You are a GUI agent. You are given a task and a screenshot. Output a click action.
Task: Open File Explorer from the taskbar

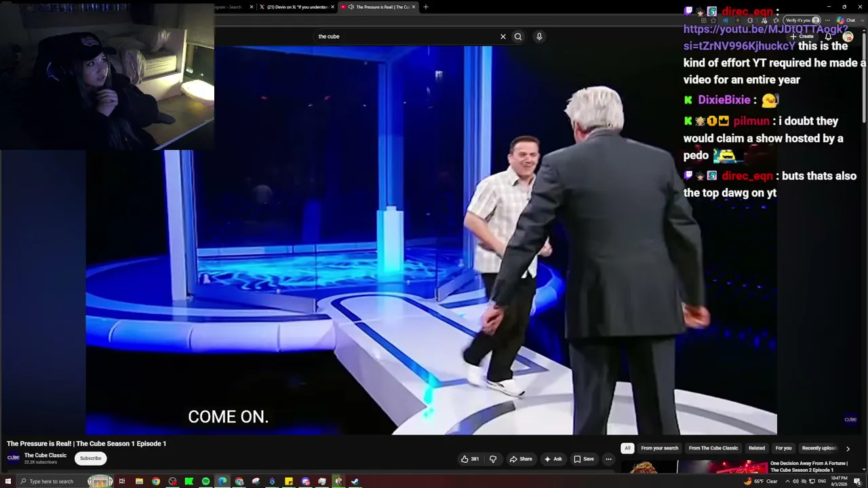tap(139, 481)
